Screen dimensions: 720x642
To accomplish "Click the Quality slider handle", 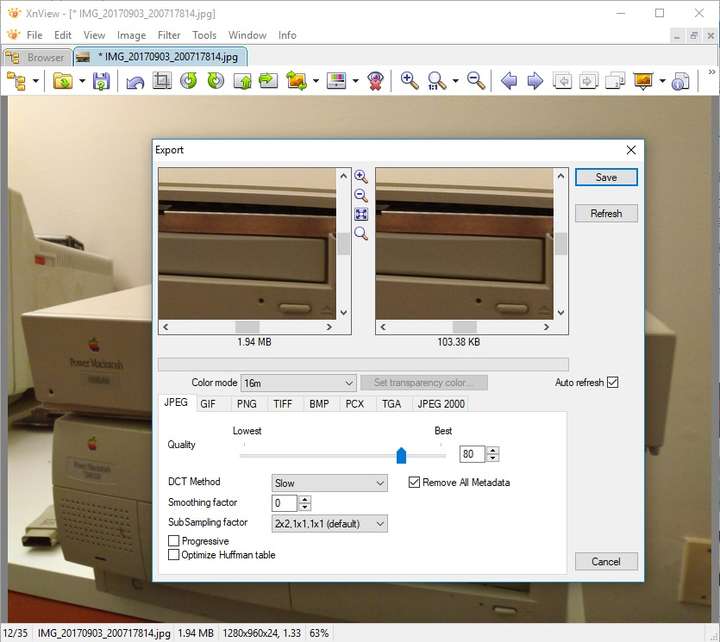I will [401, 456].
